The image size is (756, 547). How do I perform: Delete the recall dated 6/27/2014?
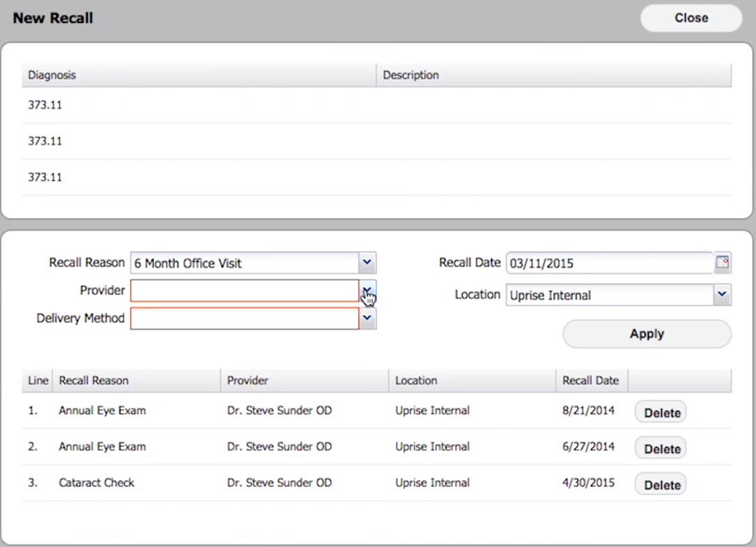[660, 448]
